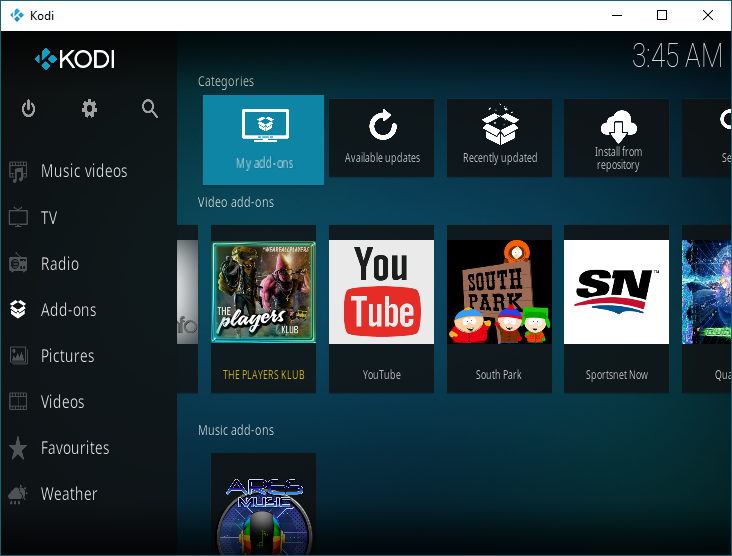Viewport: 732px width, 556px height.
Task: Click the Videos film strip icon
Action: (18, 401)
